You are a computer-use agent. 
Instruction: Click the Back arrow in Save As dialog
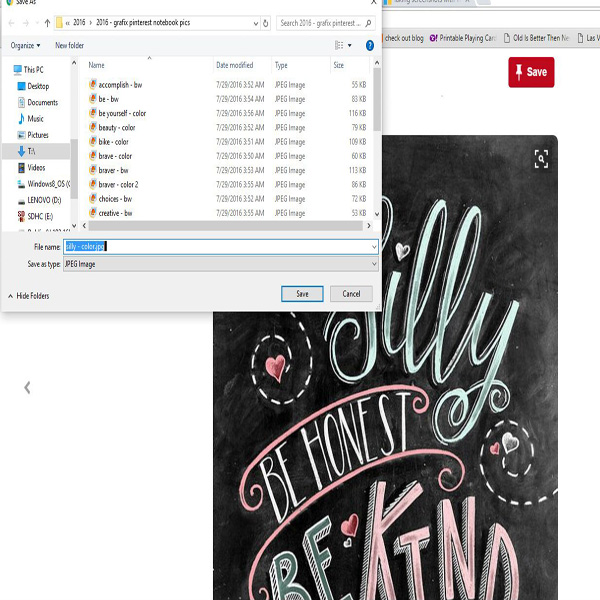coord(11,23)
